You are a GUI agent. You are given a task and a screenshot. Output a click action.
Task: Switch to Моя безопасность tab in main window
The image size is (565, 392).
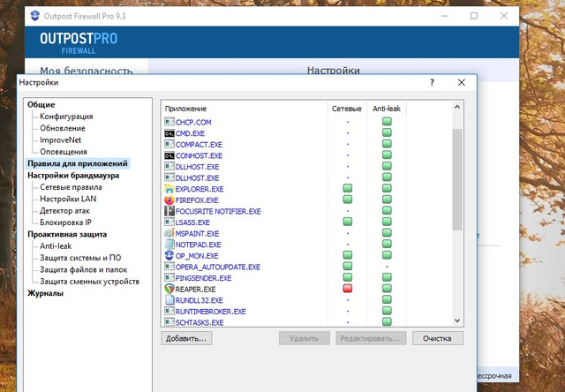(x=87, y=71)
